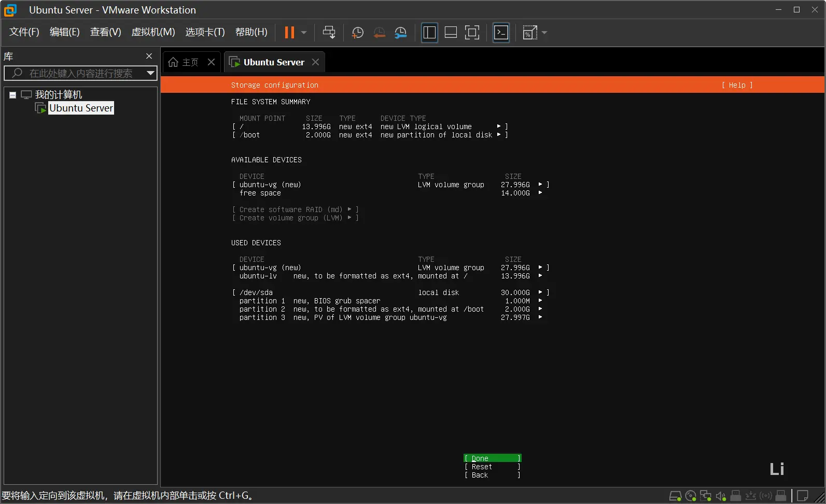Click the CD/DVD drive status icon
The width and height of the screenshot is (826, 504).
tap(691, 496)
